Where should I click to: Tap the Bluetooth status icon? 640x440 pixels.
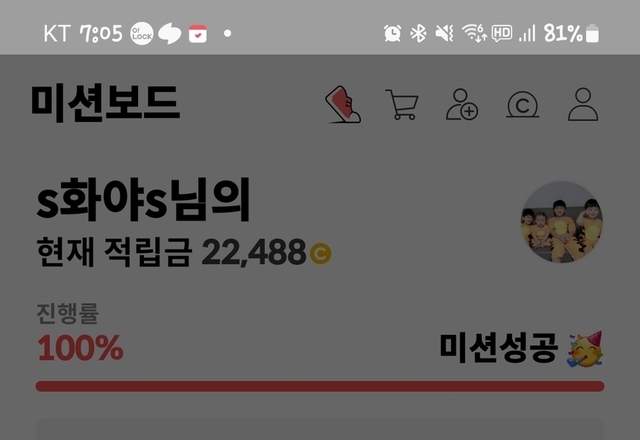418,33
